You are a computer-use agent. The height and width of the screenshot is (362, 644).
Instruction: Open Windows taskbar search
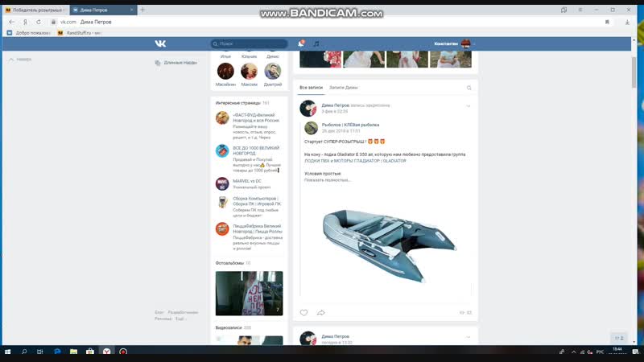[24, 352]
